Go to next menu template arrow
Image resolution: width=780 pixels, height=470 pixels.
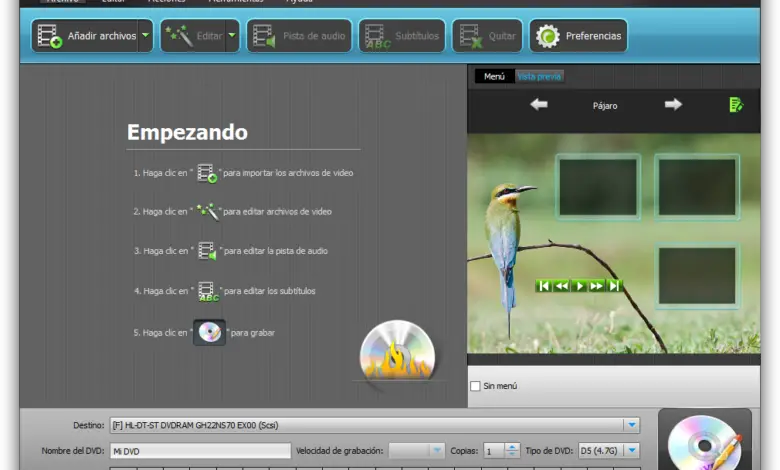click(673, 104)
